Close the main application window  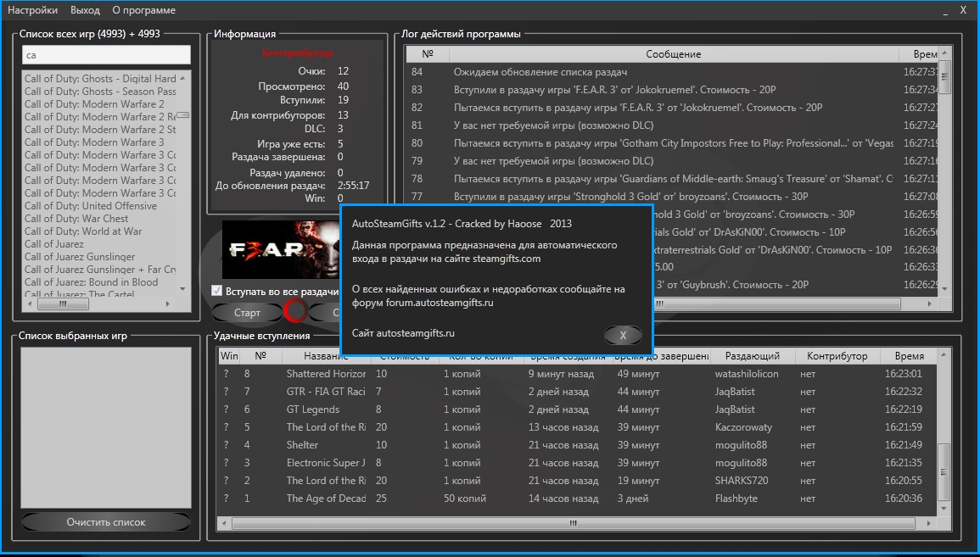963,10
